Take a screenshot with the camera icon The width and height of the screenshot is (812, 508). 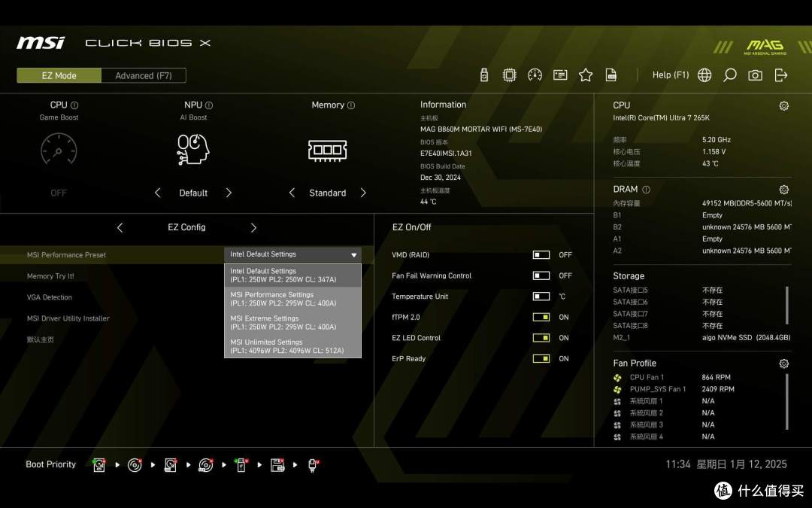(755, 75)
